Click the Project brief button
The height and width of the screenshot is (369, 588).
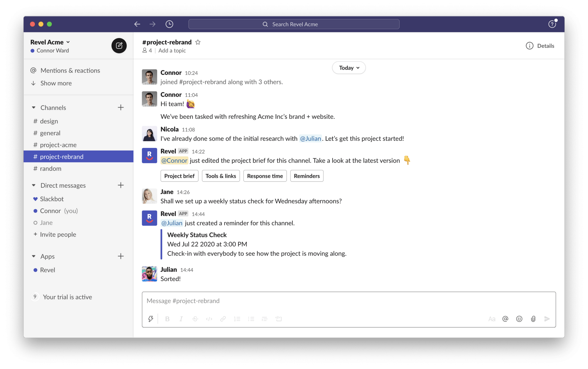(179, 176)
